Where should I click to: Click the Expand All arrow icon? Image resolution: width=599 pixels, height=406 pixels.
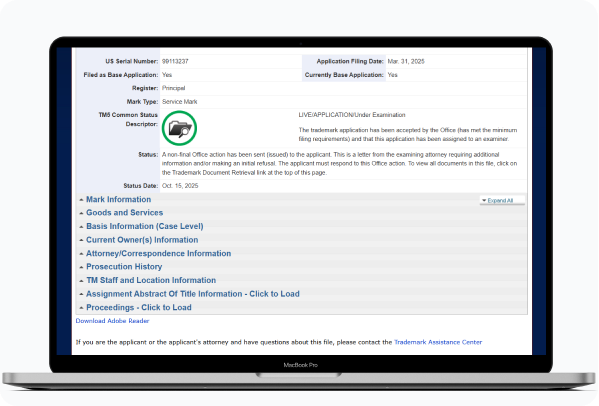[484, 201]
